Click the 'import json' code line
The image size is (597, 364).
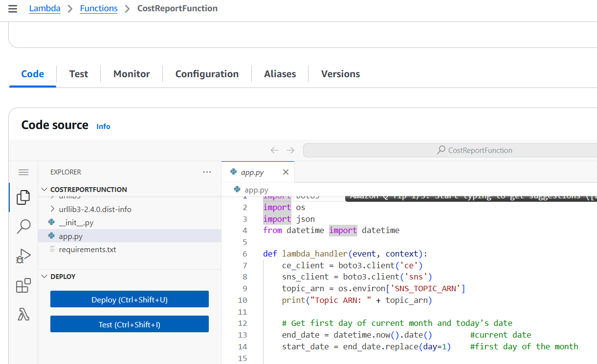coord(289,219)
